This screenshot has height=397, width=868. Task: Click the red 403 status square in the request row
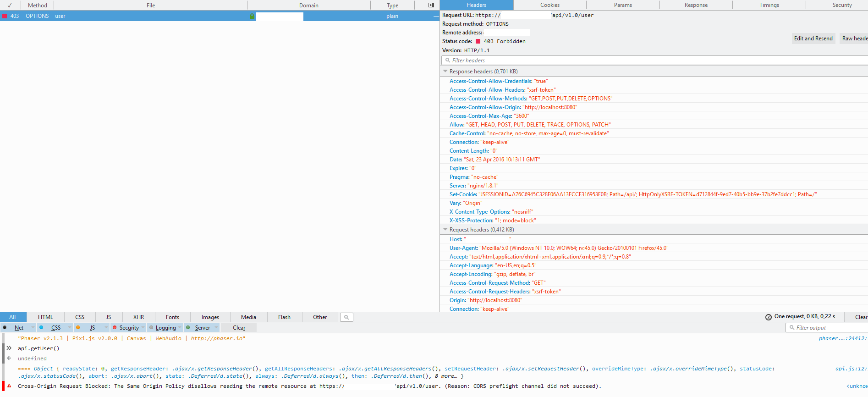point(5,16)
